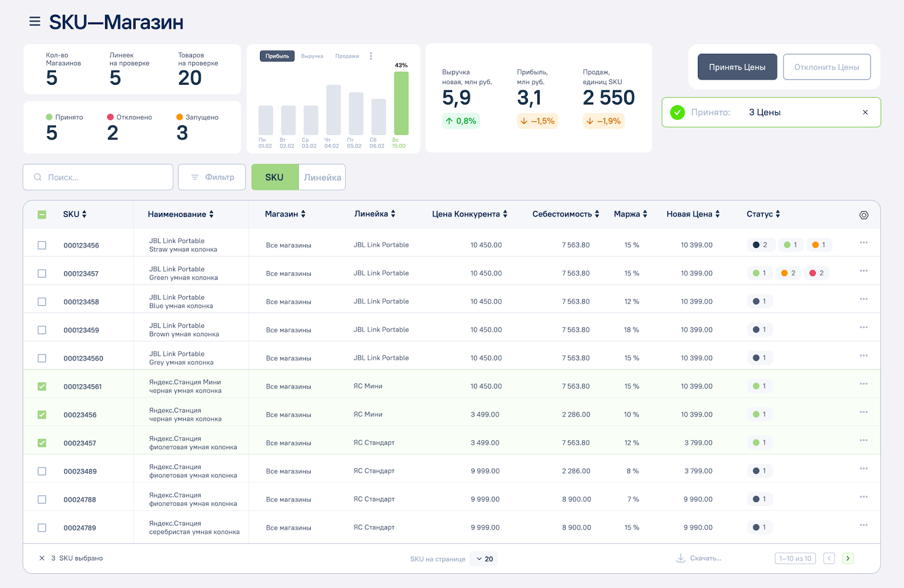Click the green status badge on row 0001234561
This screenshot has width=904, height=588.
(759, 386)
